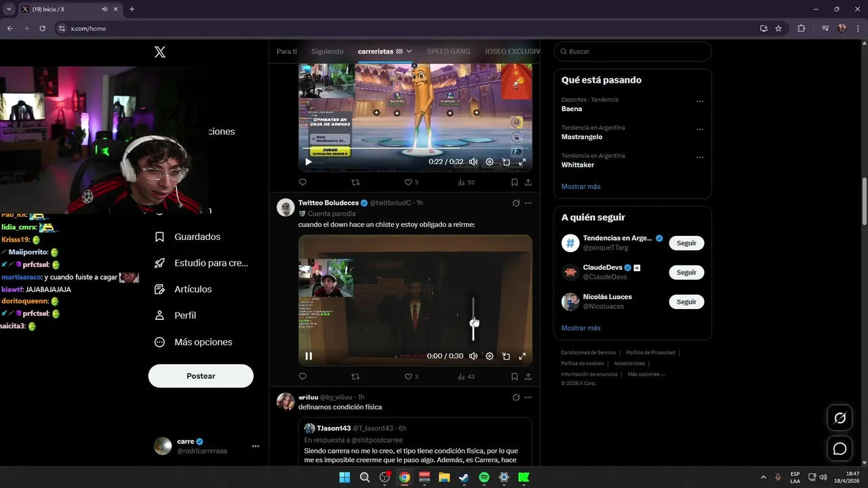The height and width of the screenshot is (488, 868).
Task: Share the first video post
Action: point(528,182)
